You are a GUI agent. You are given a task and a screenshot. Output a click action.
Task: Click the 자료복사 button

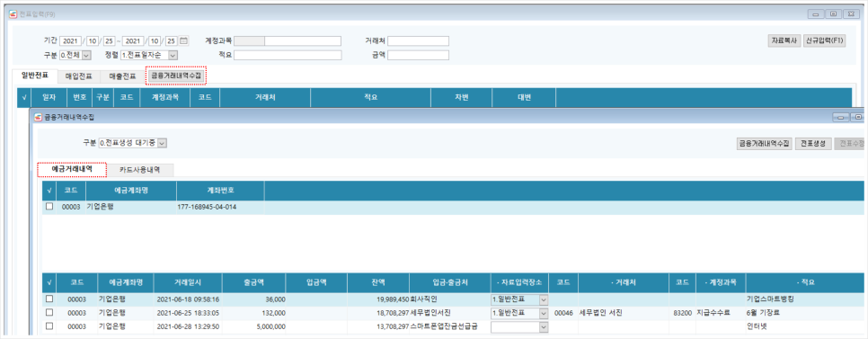783,41
